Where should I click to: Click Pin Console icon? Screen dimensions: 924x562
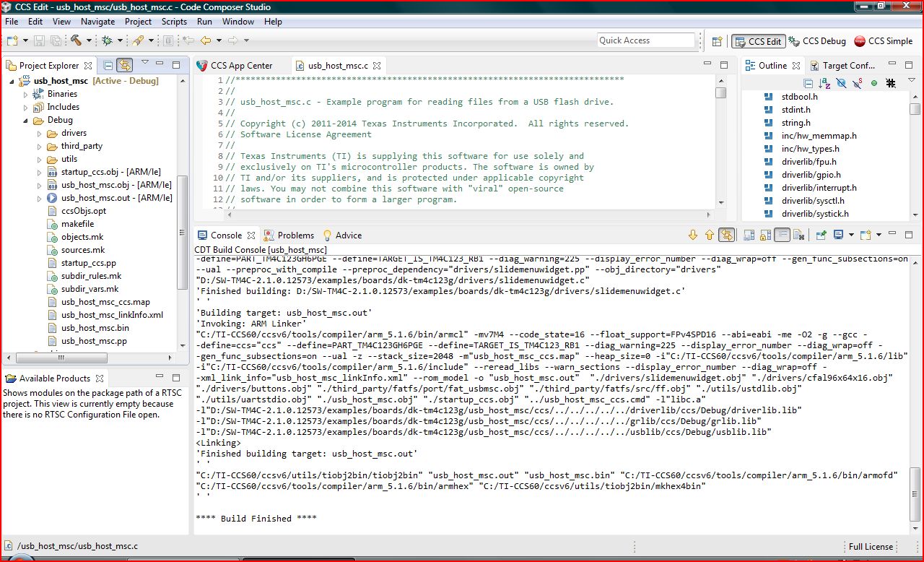click(x=821, y=235)
